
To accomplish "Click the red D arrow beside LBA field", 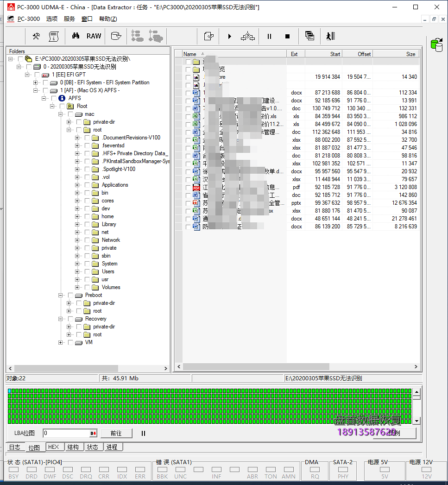I will [93, 433].
